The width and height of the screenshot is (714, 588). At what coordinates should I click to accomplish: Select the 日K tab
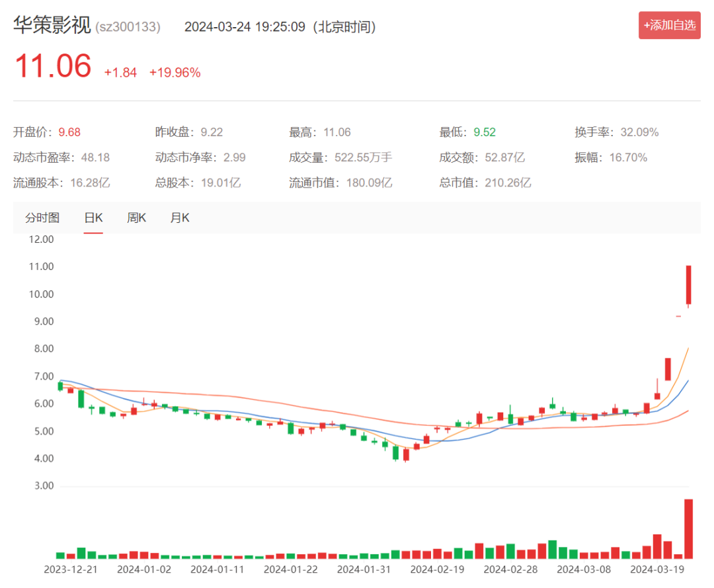(93, 218)
